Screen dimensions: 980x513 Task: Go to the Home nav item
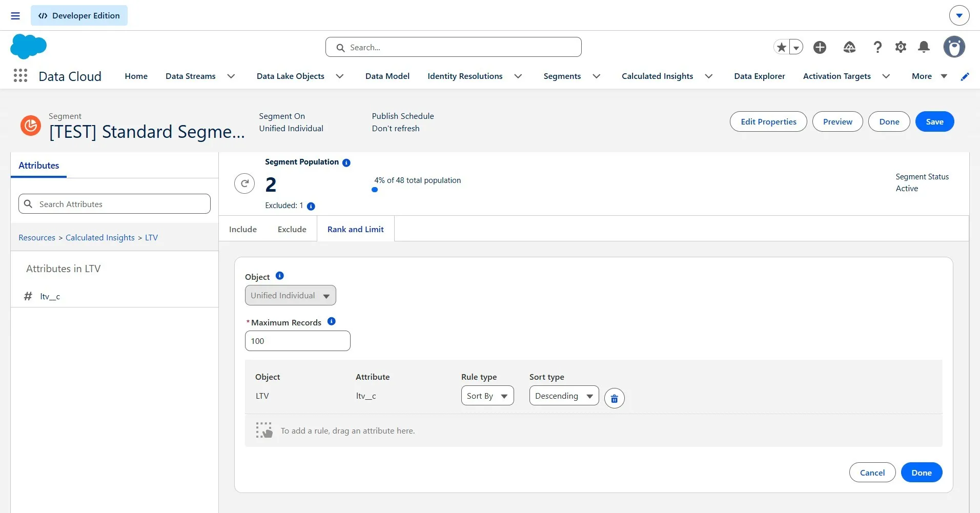(x=136, y=76)
